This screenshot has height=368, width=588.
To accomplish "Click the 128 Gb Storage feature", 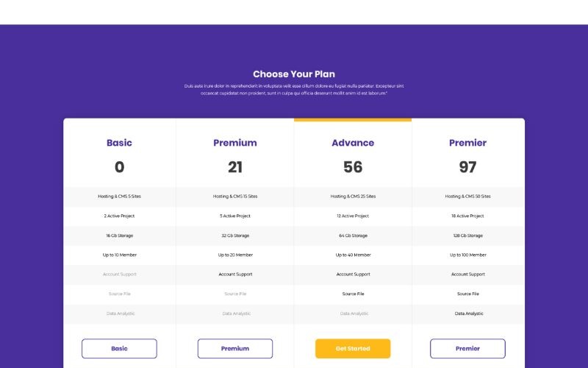I will click(467, 236).
